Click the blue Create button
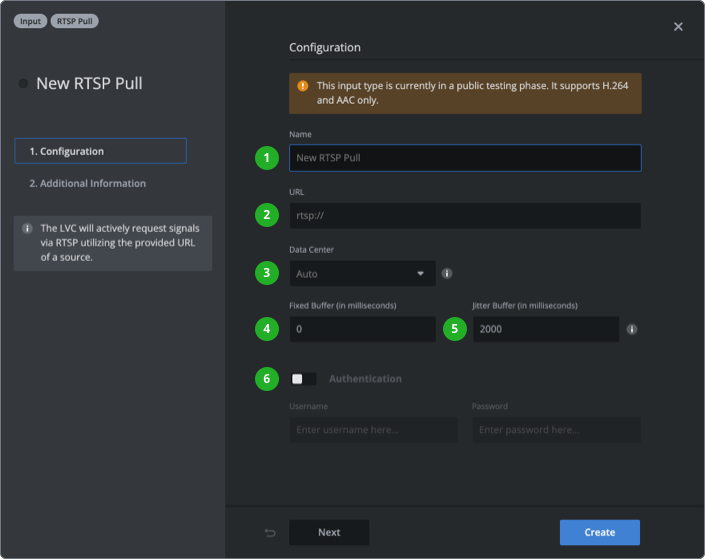Screen dimensions: 705x559 tap(599, 532)
